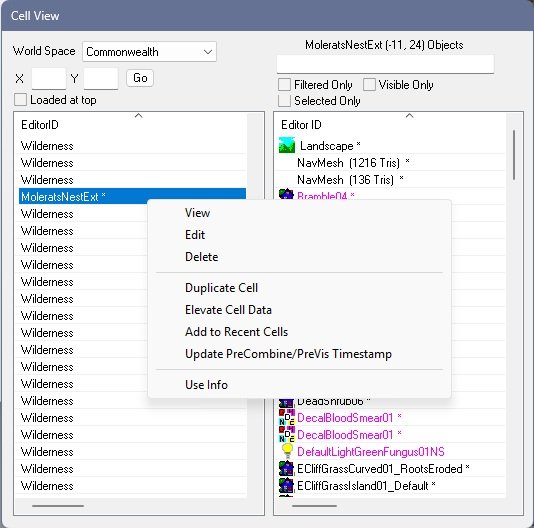This screenshot has height=528, width=534.
Task: Choose Delete from the context menu
Action: [201, 257]
